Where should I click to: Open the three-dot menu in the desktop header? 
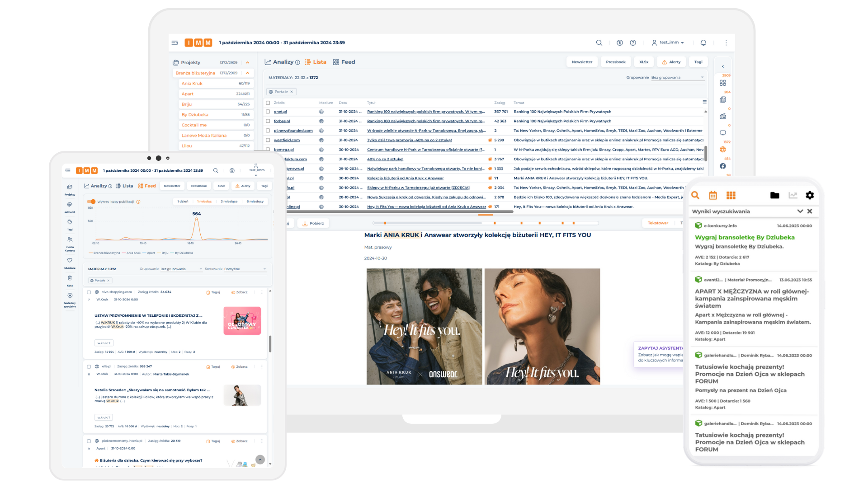point(726,42)
